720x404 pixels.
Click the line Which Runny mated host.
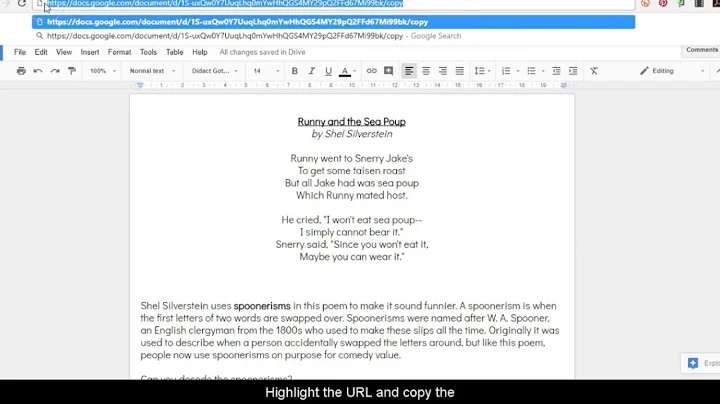click(352, 196)
